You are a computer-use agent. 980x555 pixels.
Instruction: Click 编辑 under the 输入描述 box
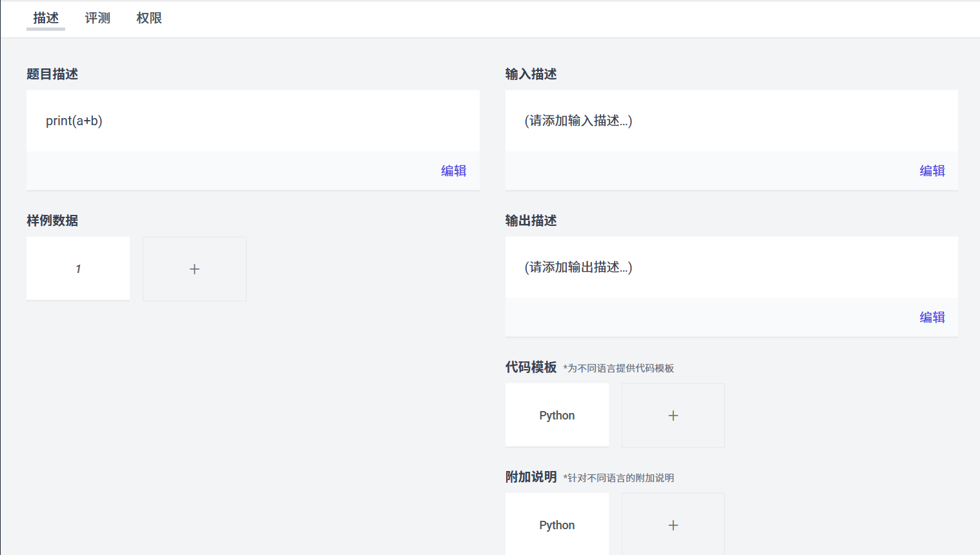pyautogui.click(x=932, y=171)
